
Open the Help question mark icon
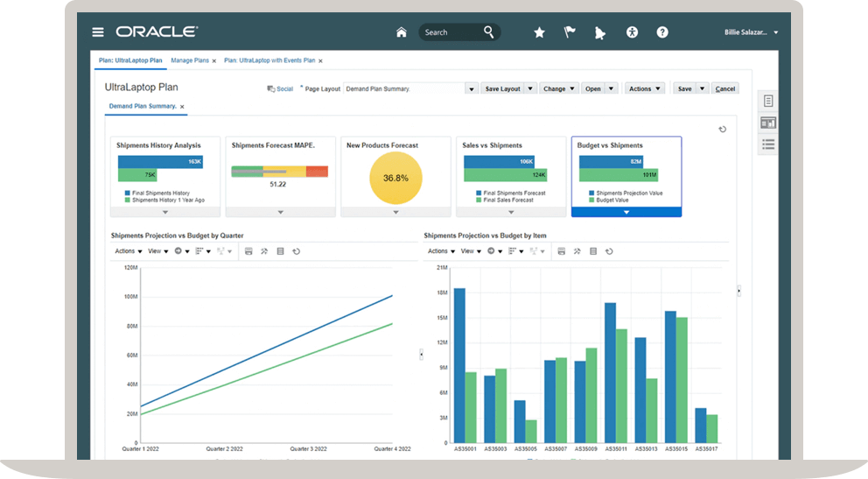(x=662, y=32)
